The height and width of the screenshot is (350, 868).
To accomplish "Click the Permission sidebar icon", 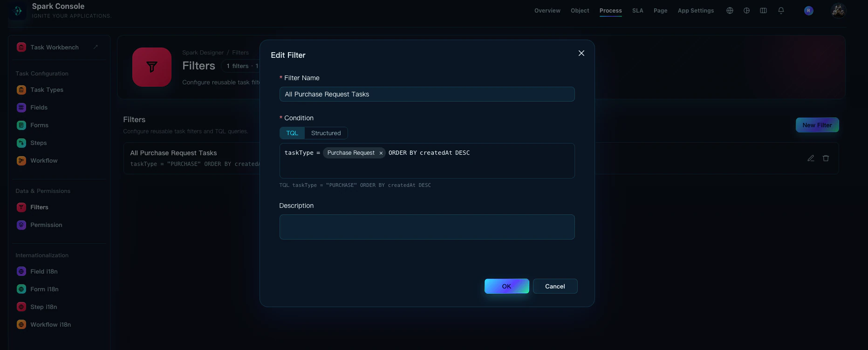I will tap(21, 225).
